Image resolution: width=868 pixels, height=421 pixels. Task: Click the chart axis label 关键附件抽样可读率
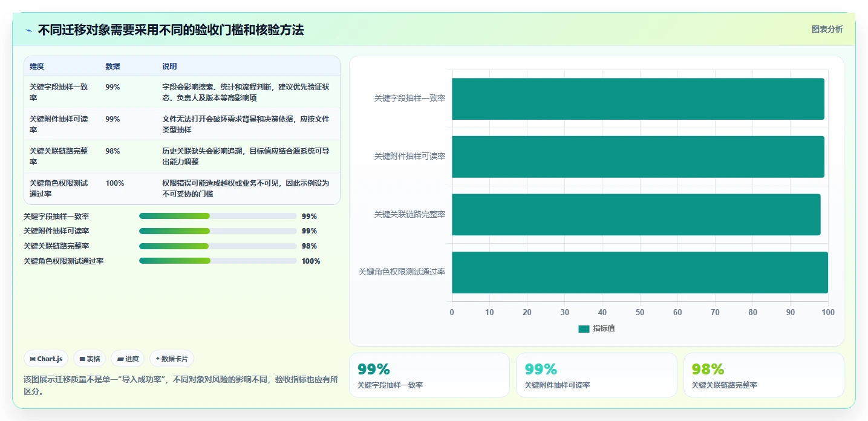[410, 157]
